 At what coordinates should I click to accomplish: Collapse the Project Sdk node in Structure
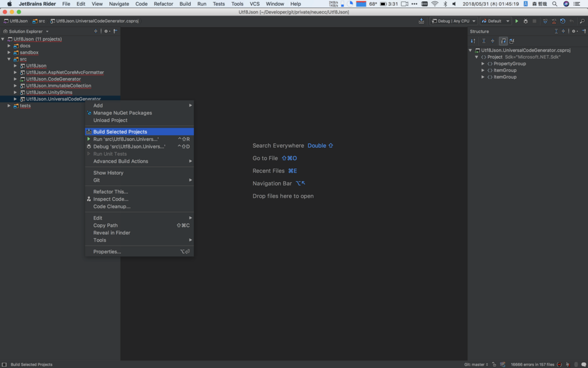(477, 57)
